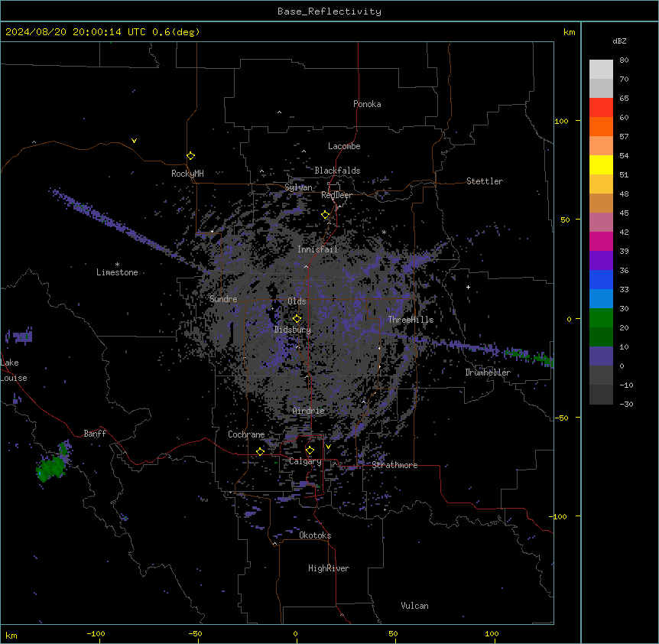Click the Didsbury label
The image size is (659, 644).
[x=293, y=330]
